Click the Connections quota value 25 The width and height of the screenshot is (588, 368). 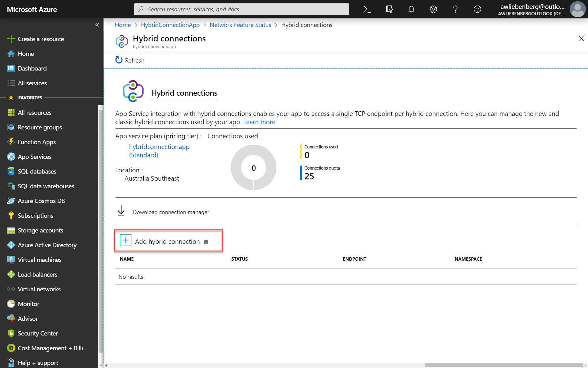coord(309,176)
